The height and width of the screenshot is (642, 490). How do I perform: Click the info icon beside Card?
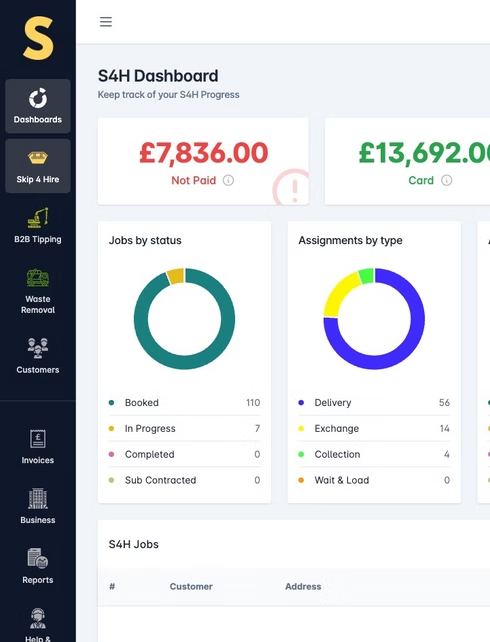447,180
